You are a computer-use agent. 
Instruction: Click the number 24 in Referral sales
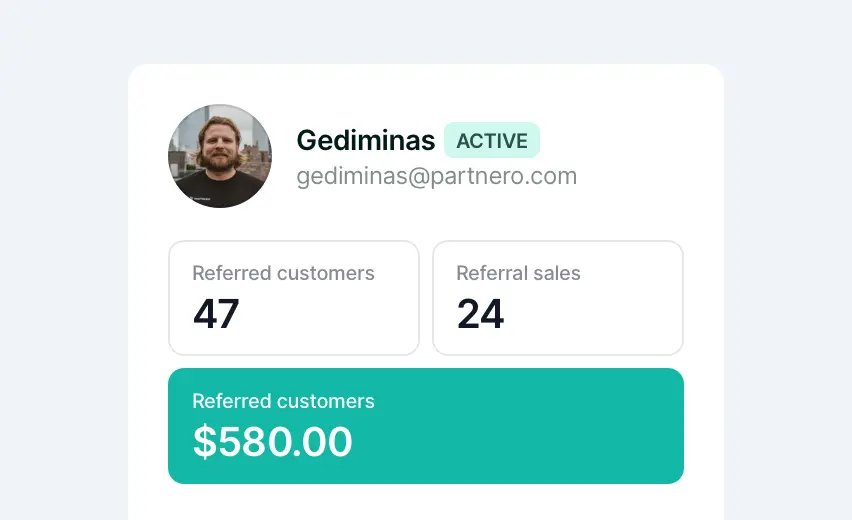[480, 314]
